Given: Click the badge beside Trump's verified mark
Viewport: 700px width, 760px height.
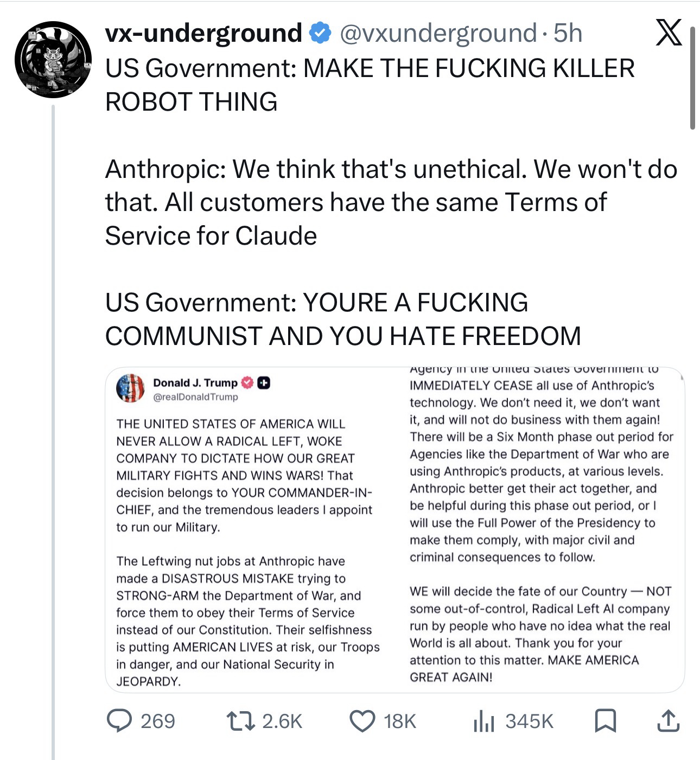Looking at the screenshot, I should pos(263,383).
